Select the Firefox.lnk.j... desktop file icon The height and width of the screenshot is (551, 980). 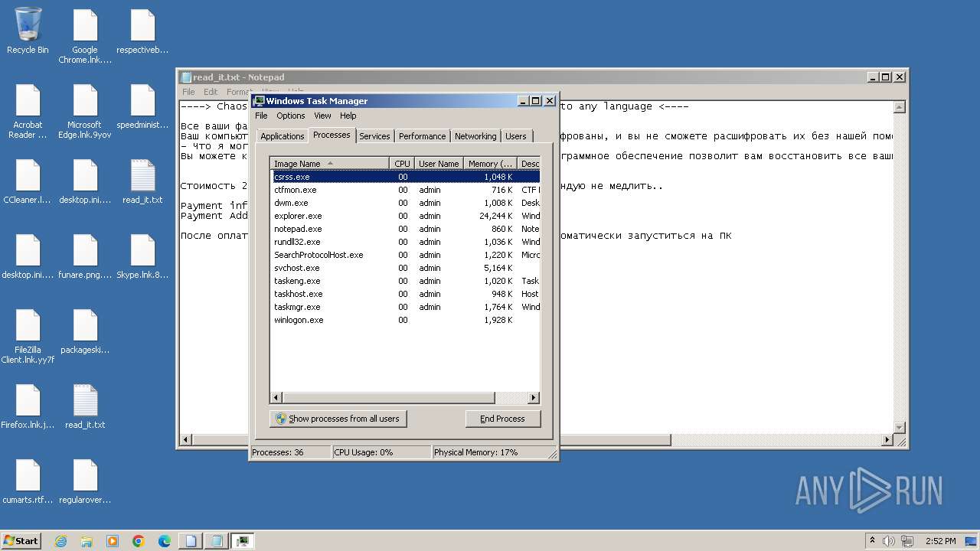(x=28, y=406)
